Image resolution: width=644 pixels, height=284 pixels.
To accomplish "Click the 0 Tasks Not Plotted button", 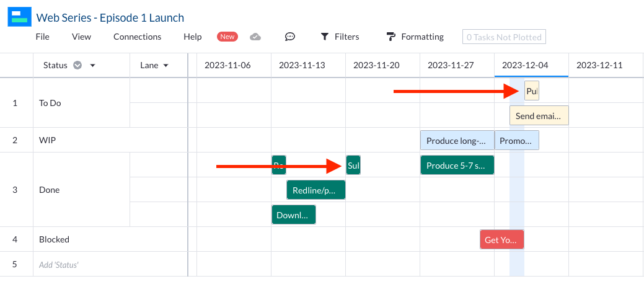I will tap(504, 37).
